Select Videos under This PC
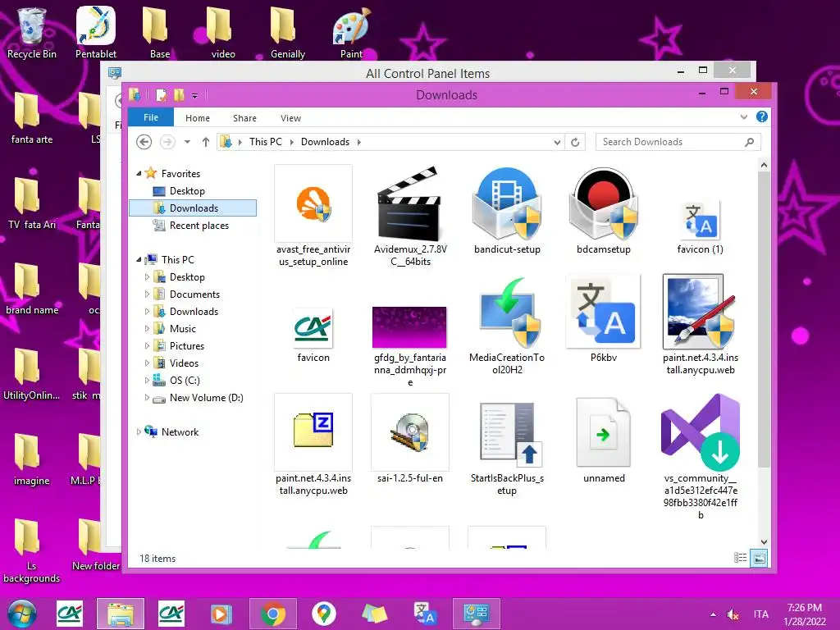The image size is (840, 630). point(184,363)
